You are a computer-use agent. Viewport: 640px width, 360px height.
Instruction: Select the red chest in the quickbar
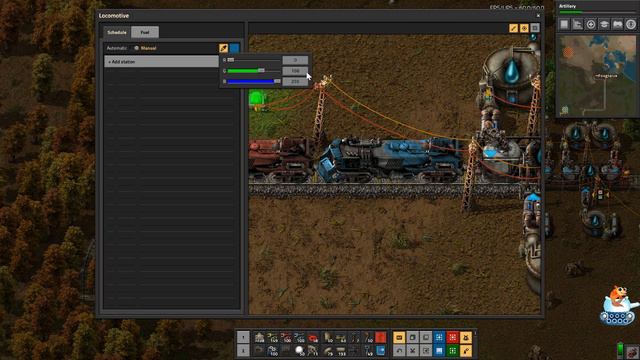(380, 337)
